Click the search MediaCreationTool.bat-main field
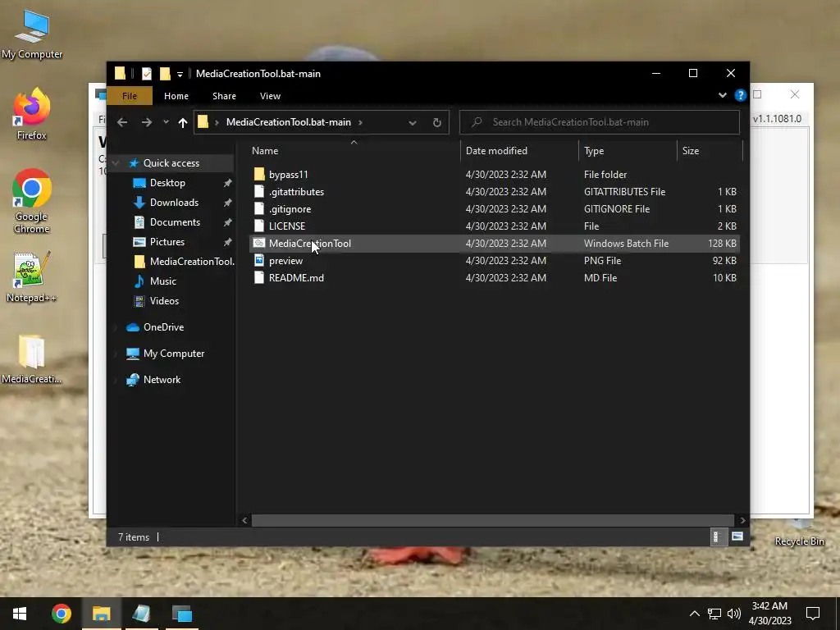Viewport: 840px width, 630px height. pos(600,122)
